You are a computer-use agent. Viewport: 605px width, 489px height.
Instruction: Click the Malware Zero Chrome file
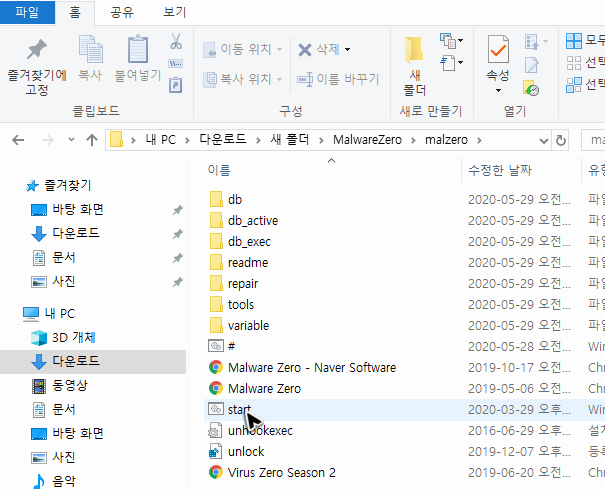[x=264, y=389]
